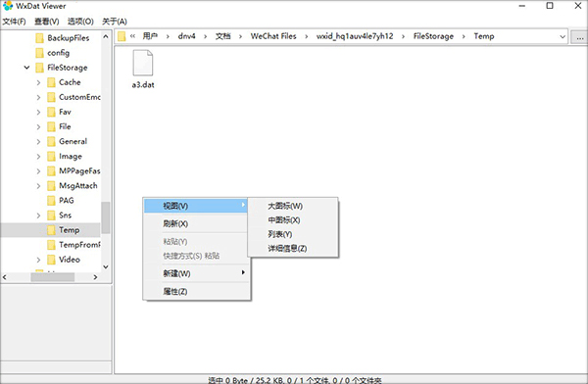Click the WxDat Viewer app icon
588x384 pixels.
(x=8, y=6)
